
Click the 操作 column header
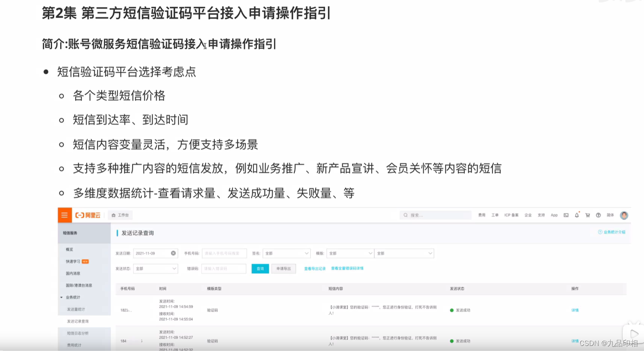tap(575, 289)
